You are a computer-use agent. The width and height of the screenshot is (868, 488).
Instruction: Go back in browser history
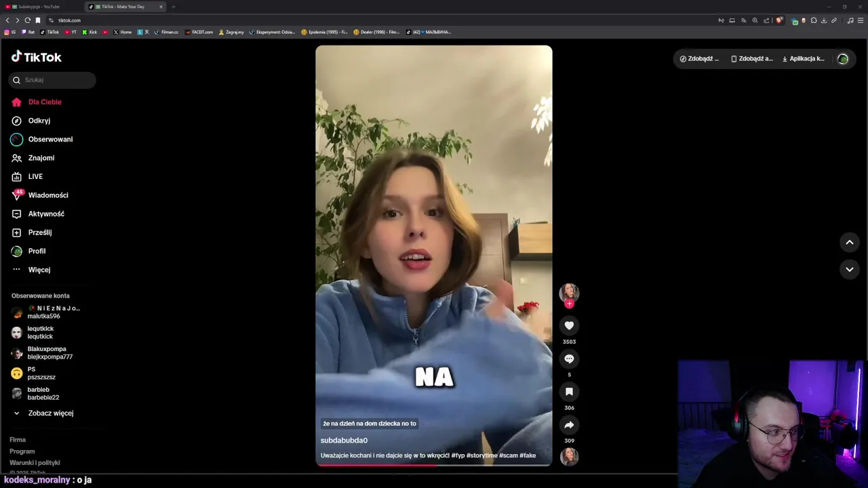7,20
